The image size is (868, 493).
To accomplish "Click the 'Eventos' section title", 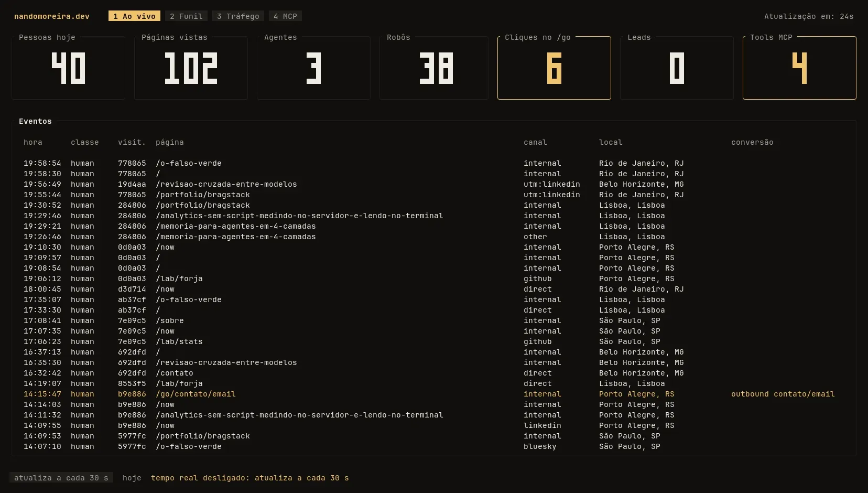I will [x=35, y=121].
